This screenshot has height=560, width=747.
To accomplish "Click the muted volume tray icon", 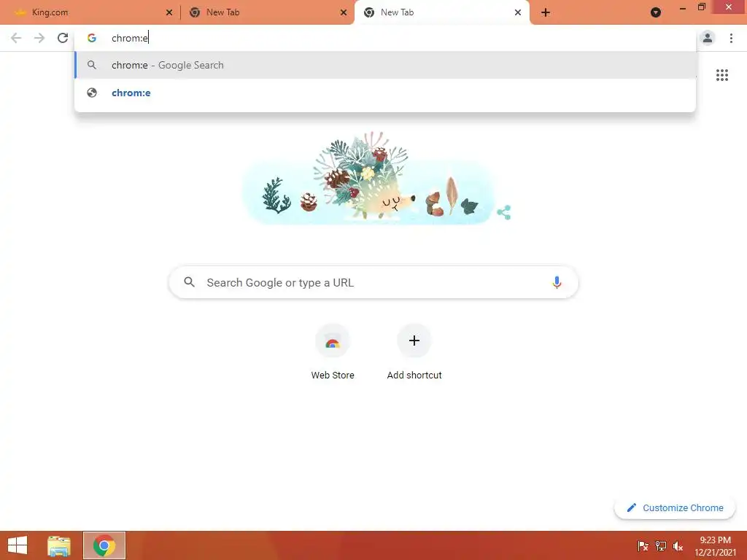I will (678, 546).
